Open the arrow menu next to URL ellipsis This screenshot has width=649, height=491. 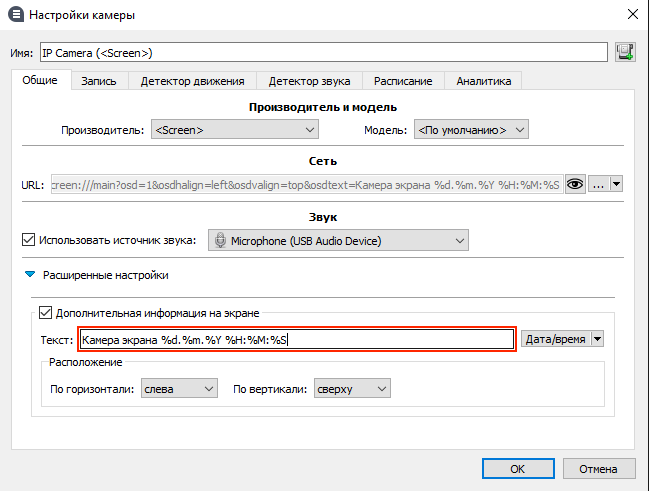click(x=617, y=185)
